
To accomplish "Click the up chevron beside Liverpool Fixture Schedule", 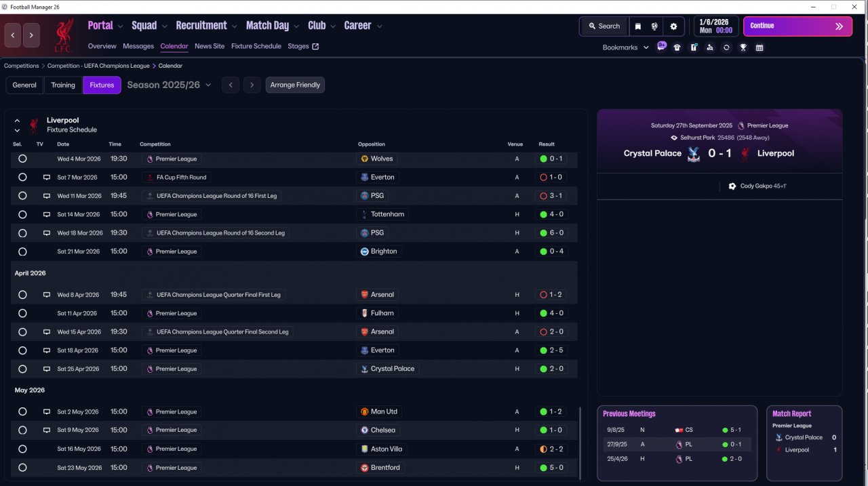I will pyautogui.click(x=17, y=121).
